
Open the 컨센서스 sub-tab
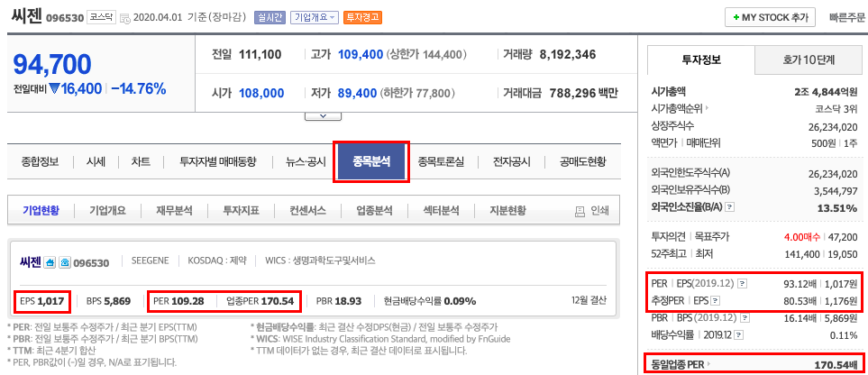coord(307,211)
